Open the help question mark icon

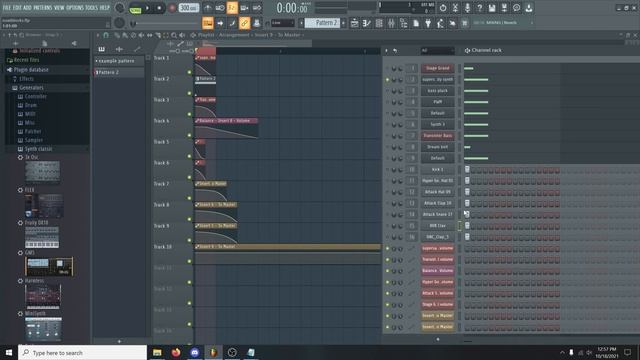[x=480, y=8]
